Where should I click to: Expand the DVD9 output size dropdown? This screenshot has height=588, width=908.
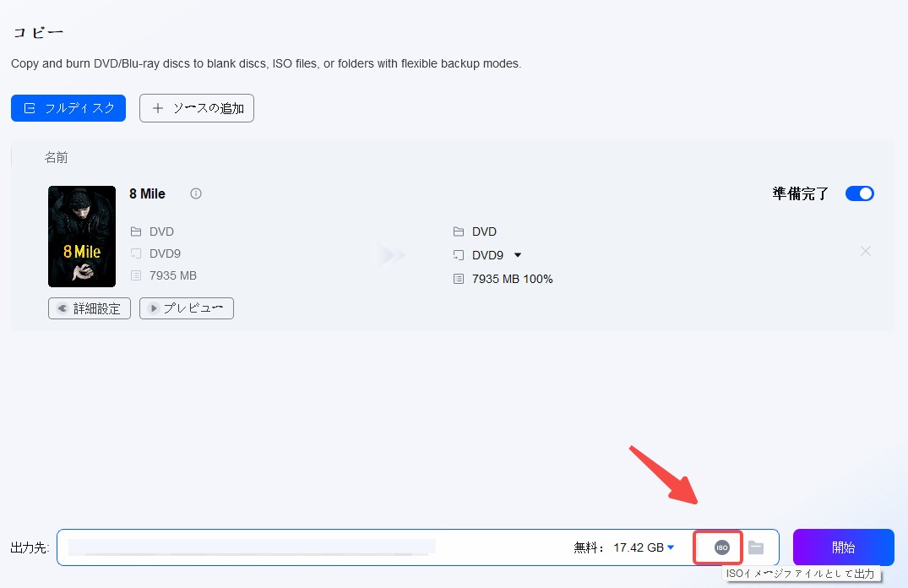pyautogui.click(x=518, y=255)
